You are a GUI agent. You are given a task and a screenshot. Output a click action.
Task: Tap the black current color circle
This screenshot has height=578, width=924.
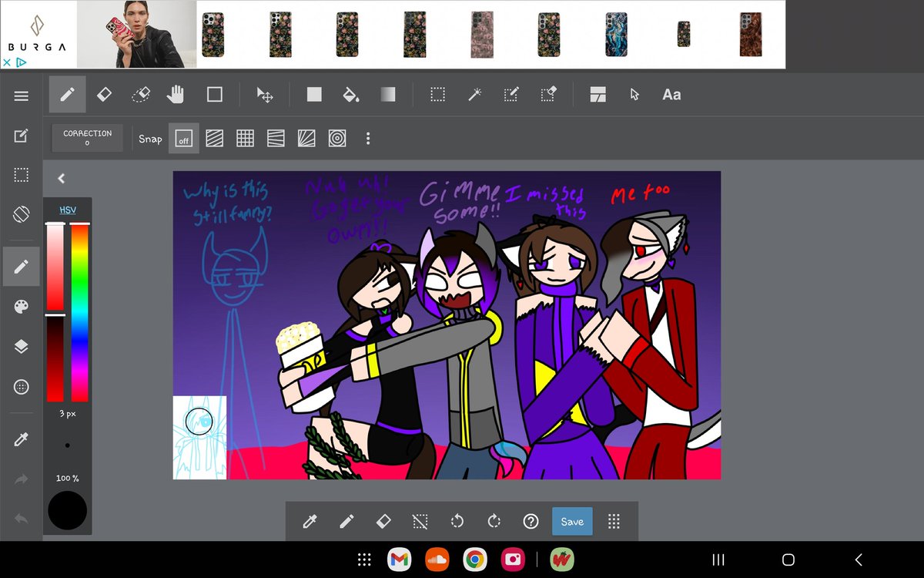(68, 510)
